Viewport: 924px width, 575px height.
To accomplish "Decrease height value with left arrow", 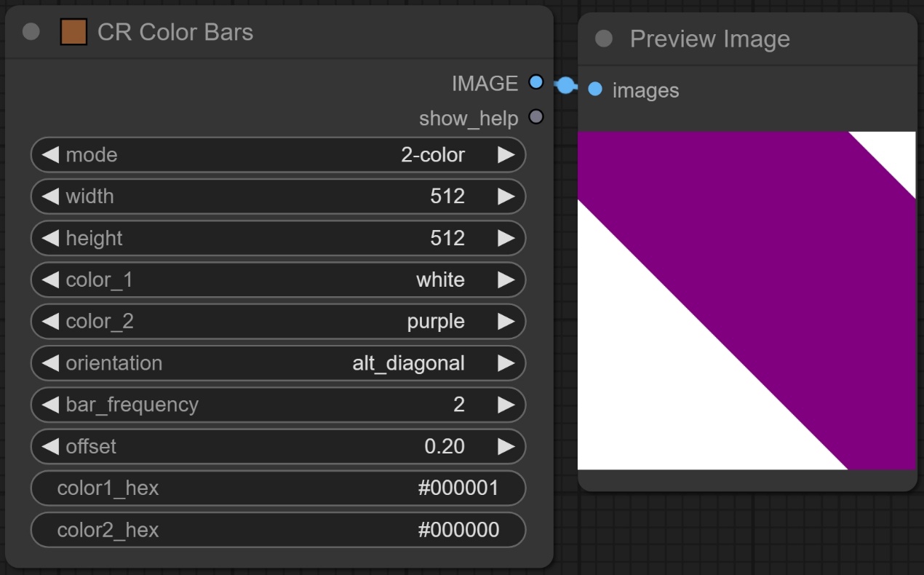I will [50, 238].
